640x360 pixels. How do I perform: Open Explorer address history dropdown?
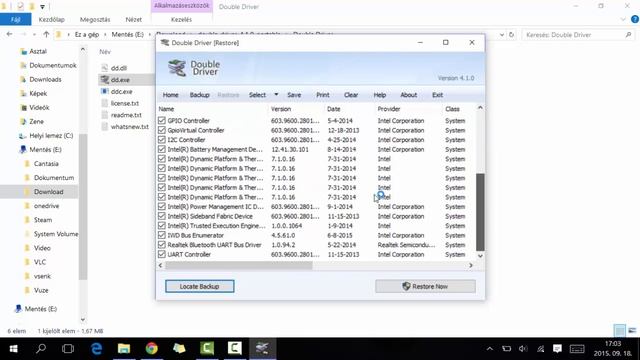(502, 35)
